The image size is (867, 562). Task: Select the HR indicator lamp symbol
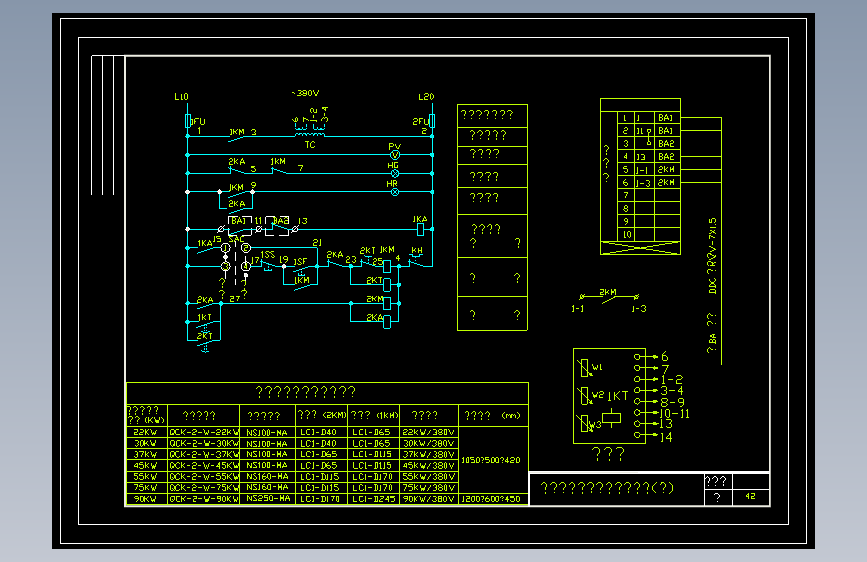click(395, 192)
